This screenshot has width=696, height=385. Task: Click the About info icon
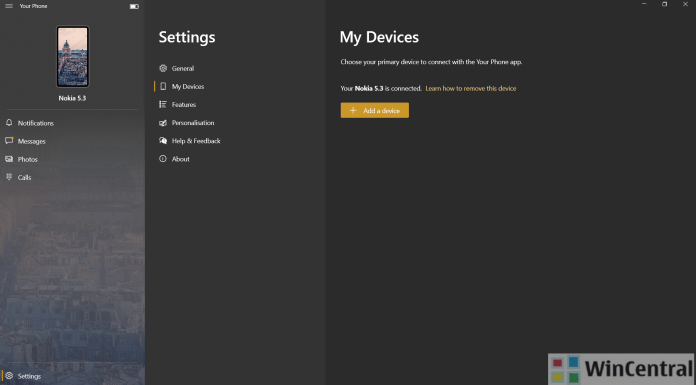coord(163,159)
